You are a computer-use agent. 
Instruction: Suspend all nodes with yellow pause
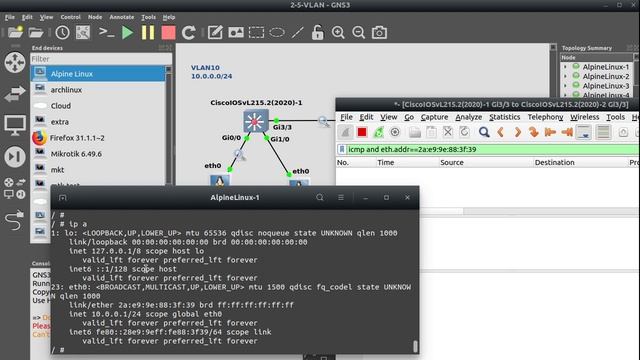tap(148, 33)
